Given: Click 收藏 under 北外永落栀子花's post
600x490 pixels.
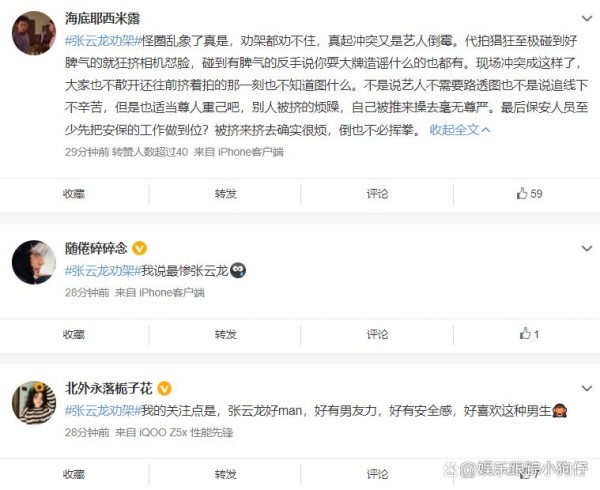Looking at the screenshot, I should click(74, 474).
